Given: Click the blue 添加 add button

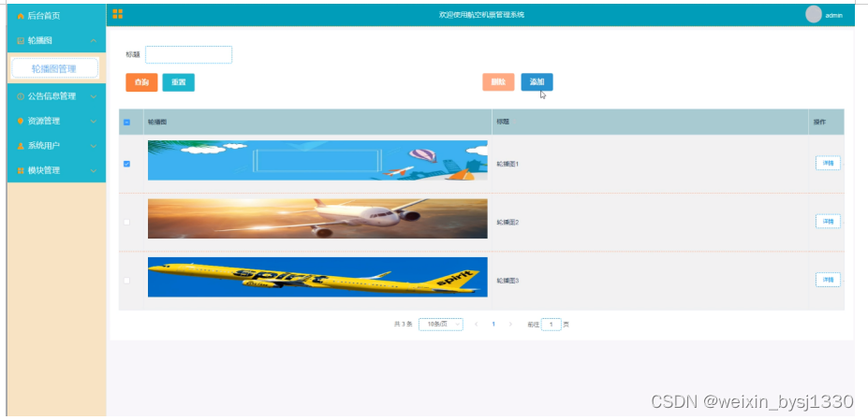Looking at the screenshot, I should [537, 82].
